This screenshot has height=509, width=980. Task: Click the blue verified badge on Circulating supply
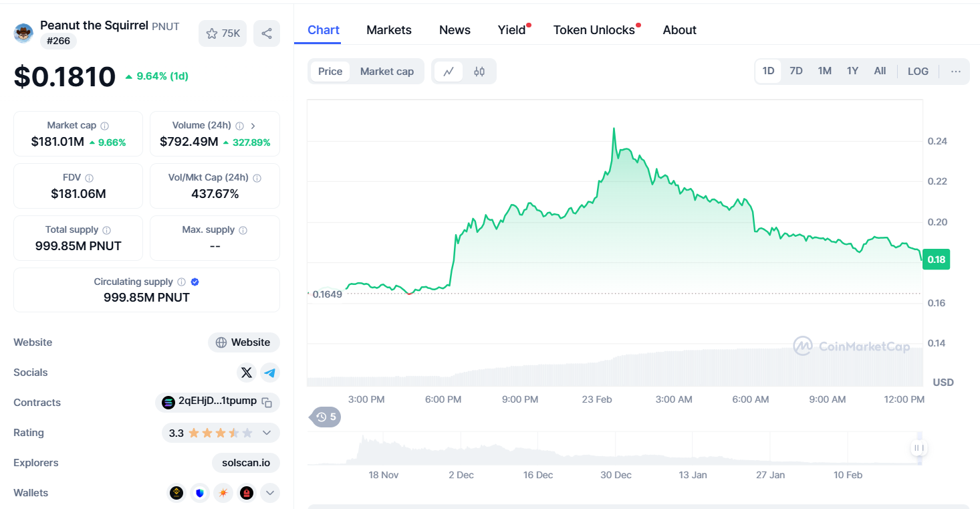click(195, 282)
